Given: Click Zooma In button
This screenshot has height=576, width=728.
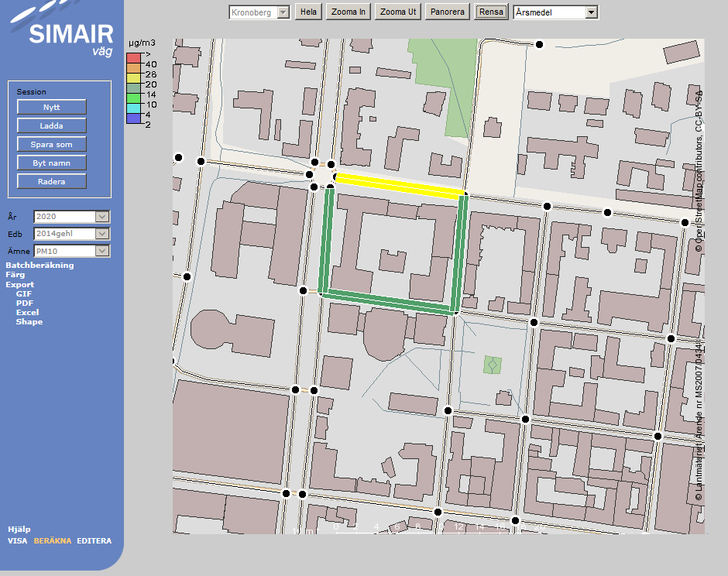Looking at the screenshot, I should tap(349, 12).
